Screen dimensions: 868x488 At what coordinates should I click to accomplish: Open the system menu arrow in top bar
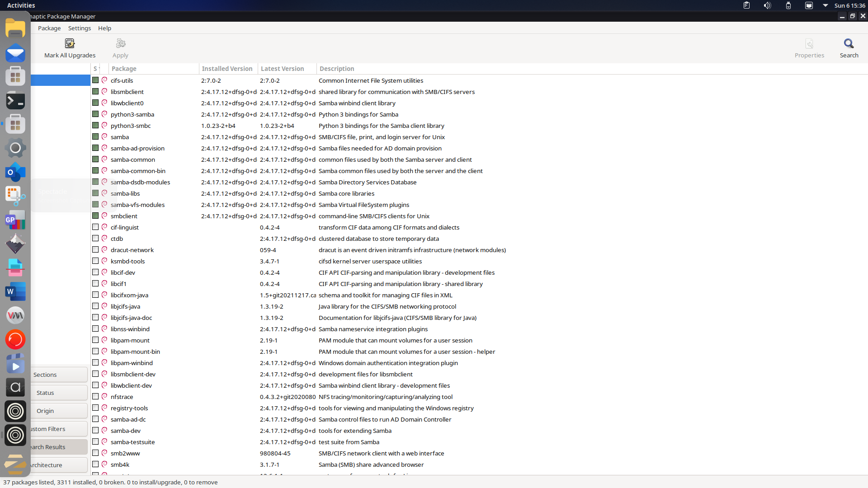(825, 5)
